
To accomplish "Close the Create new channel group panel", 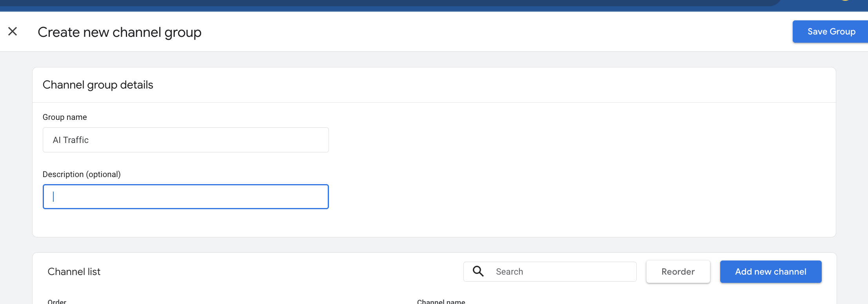I will (x=13, y=31).
